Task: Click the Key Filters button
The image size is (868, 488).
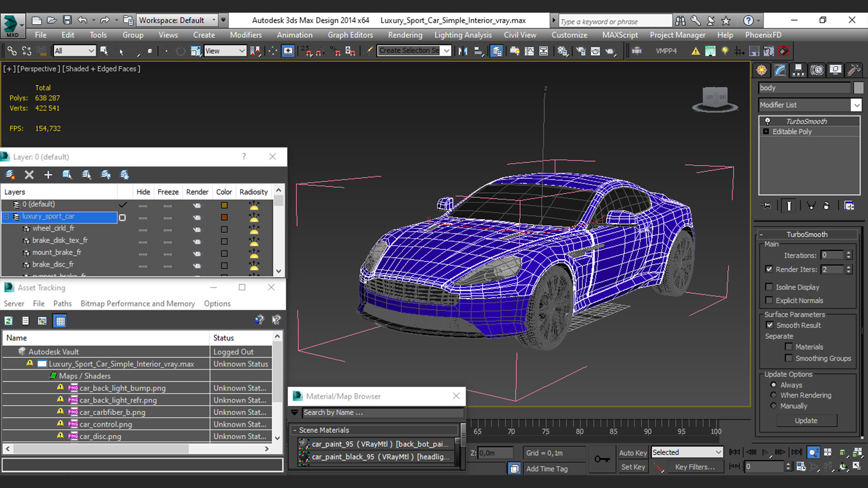Action: coord(695,467)
